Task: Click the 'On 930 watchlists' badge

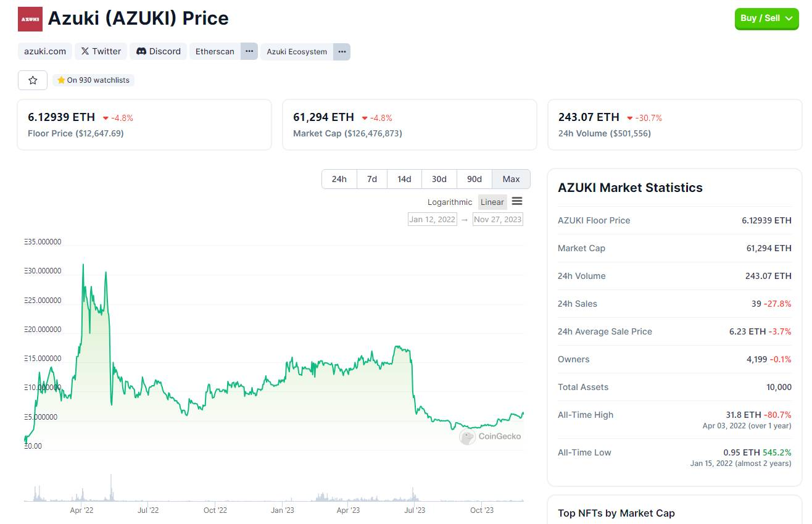Action: click(93, 80)
